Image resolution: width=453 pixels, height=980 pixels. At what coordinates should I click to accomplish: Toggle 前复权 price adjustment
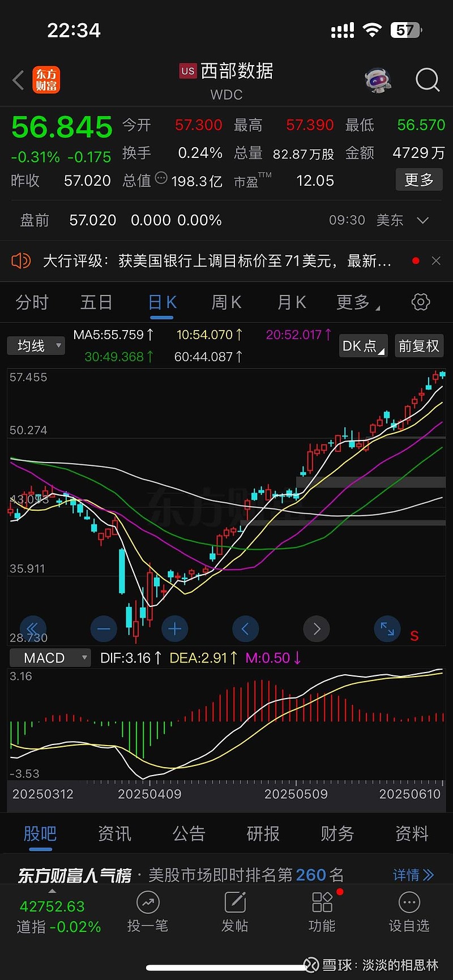click(419, 346)
